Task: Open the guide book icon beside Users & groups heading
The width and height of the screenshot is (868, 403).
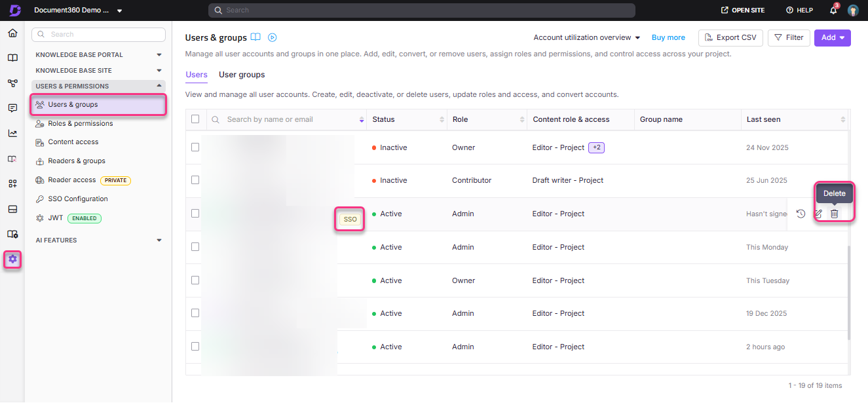Action: click(255, 37)
